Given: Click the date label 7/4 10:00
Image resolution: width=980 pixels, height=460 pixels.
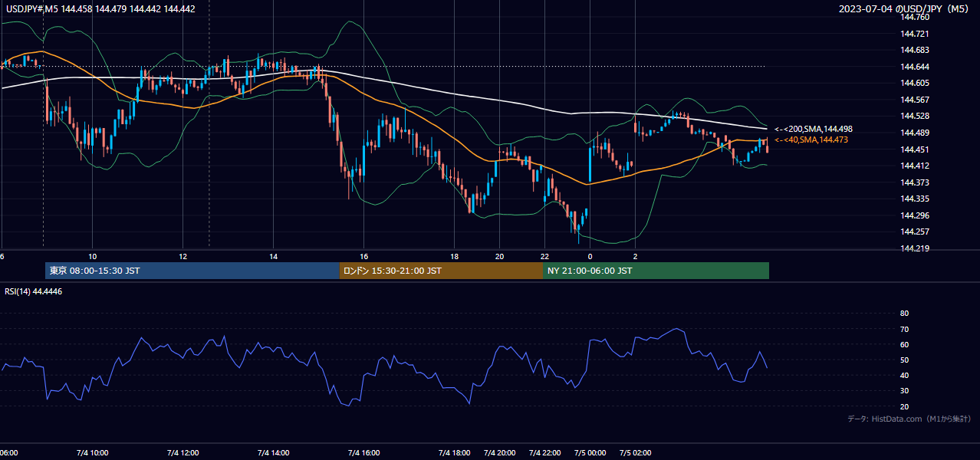Looking at the screenshot, I should 93,453.
